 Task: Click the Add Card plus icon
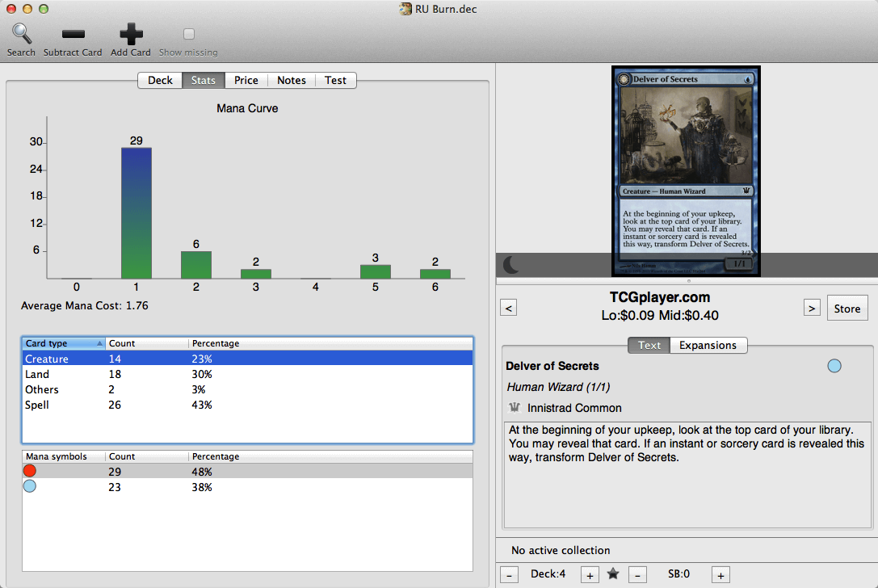click(131, 34)
